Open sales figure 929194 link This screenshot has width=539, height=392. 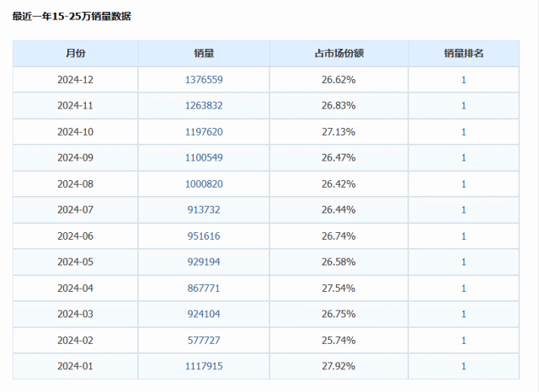tap(204, 262)
